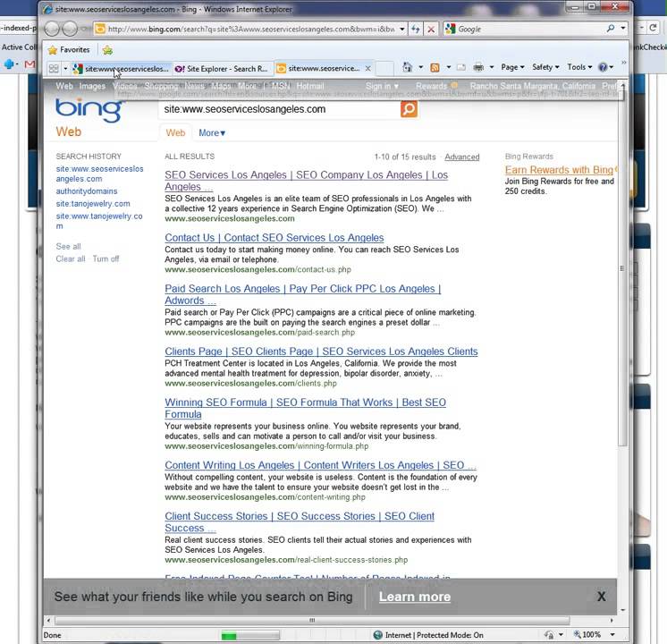Open the Home button dropdown arrow
667x644 pixels.
click(421, 67)
